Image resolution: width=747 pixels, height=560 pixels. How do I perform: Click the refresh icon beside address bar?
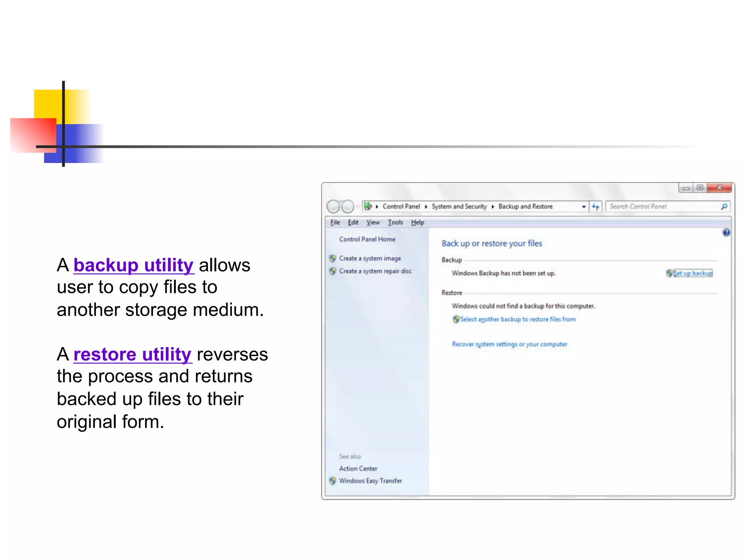(596, 206)
